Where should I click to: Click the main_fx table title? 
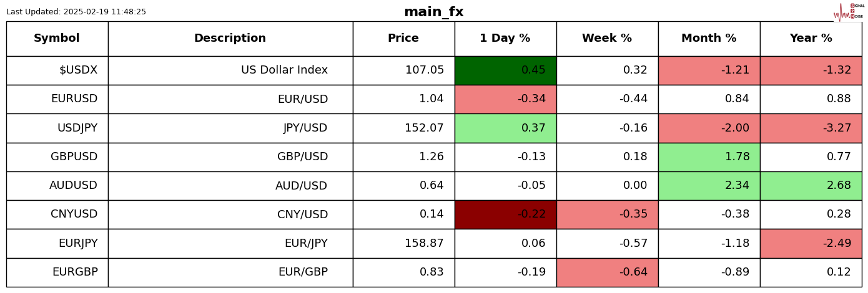[x=433, y=12]
